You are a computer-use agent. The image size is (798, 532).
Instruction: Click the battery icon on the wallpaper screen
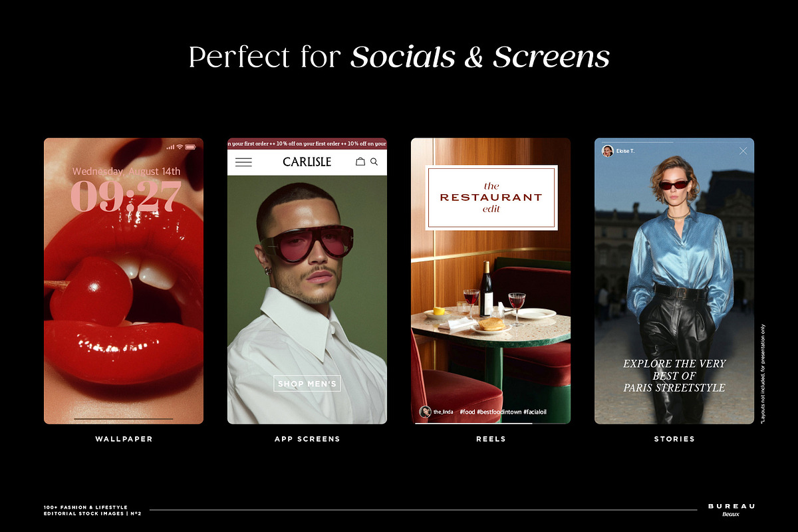pyautogui.click(x=190, y=146)
